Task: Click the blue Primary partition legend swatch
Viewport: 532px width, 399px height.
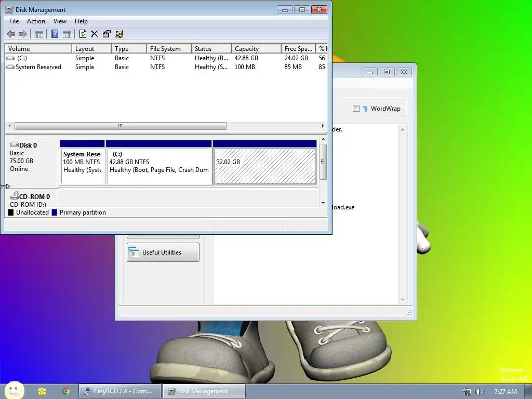Action: (54, 212)
